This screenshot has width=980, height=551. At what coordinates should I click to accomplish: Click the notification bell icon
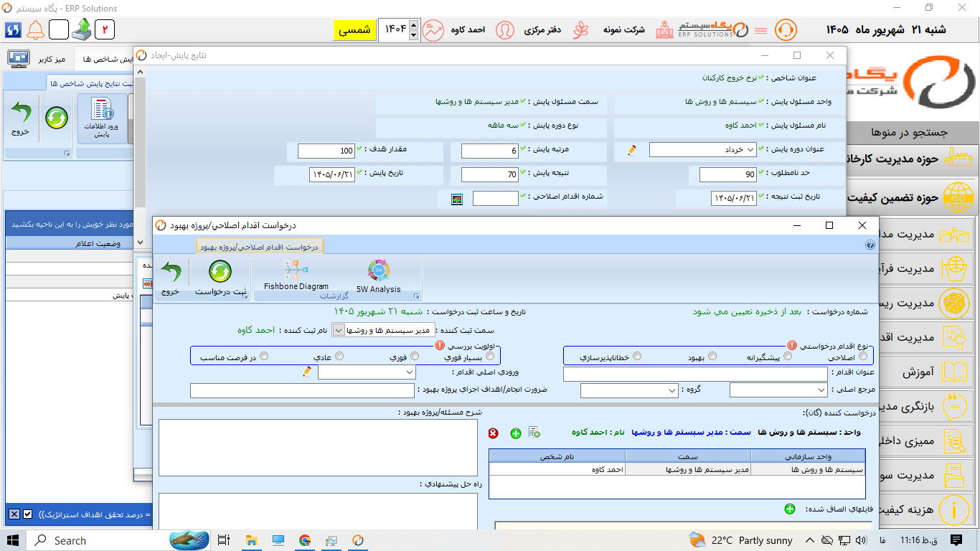pos(34,29)
